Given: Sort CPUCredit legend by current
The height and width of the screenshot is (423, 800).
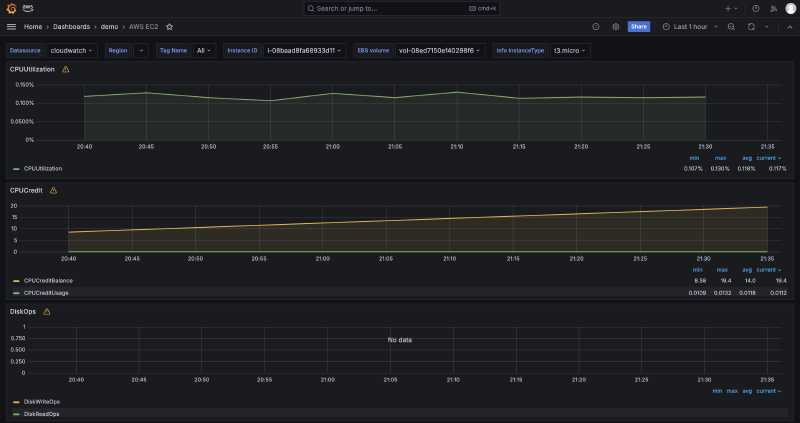Looking at the screenshot, I should [768, 270].
